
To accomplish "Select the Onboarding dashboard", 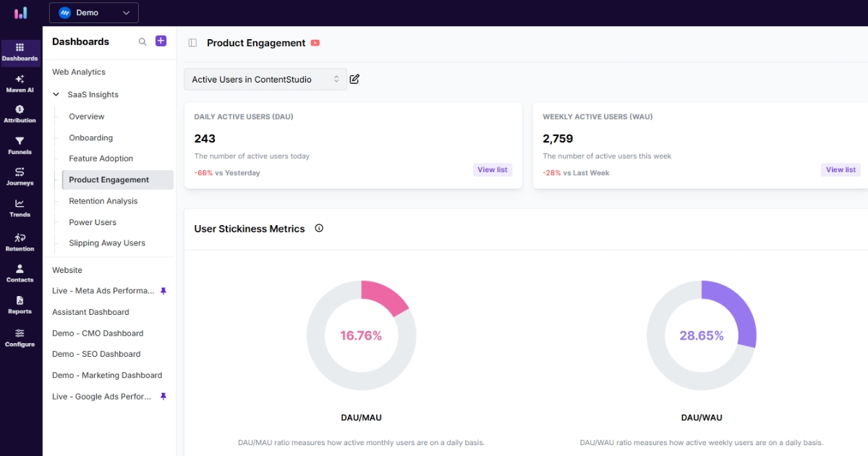I will (91, 138).
